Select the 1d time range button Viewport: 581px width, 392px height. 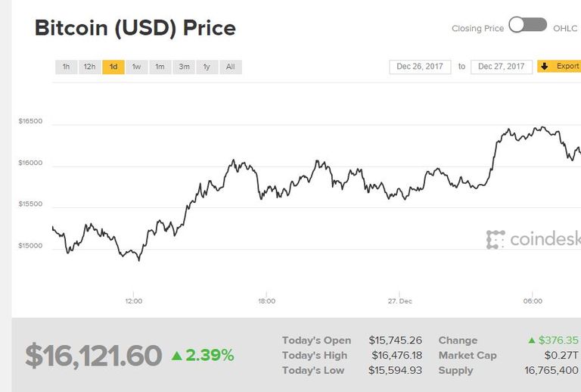(113, 67)
